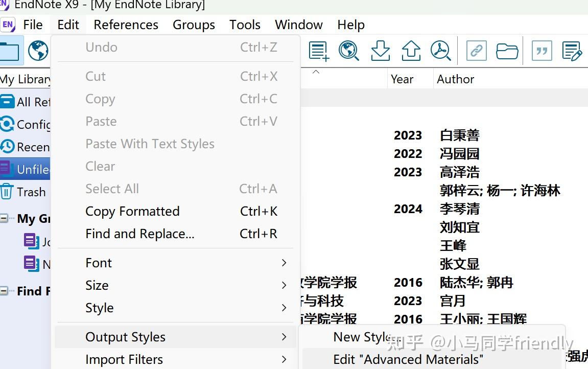The image size is (588, 369).
Task: Switch to online search mode globe icon
Action: click(38, 51)
